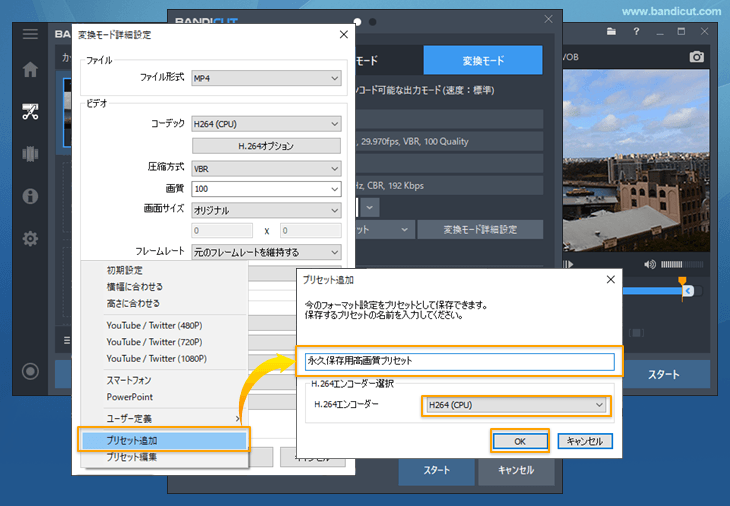Confirm with OK in プリセット追加 dialog
The height and width of the screenshot is (506, 730).
[x=520, y=441]
